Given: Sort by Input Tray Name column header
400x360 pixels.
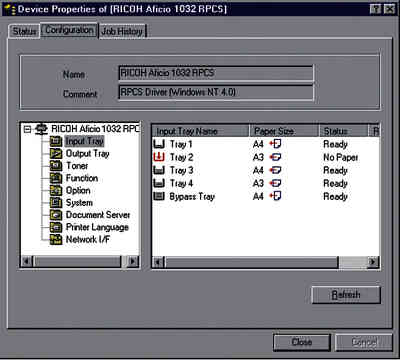Looking at the screenshot, I should pos(201,131).
